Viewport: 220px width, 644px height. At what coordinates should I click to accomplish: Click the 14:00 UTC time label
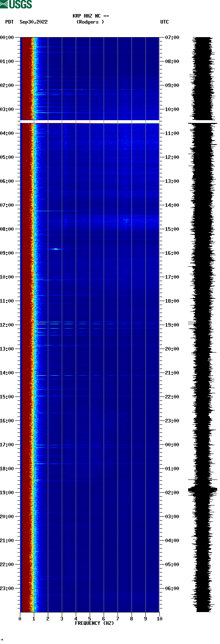[172, 205]
